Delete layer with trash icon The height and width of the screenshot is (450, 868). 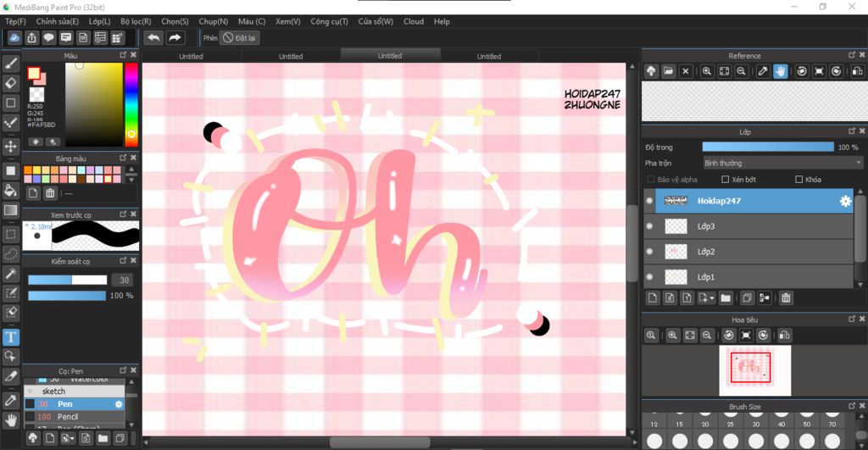point(786,298)
